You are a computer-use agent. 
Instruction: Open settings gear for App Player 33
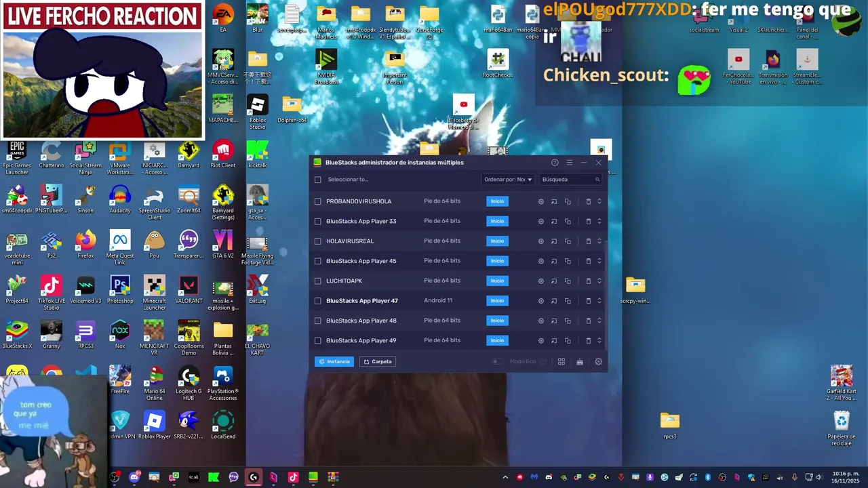(541, 221)
